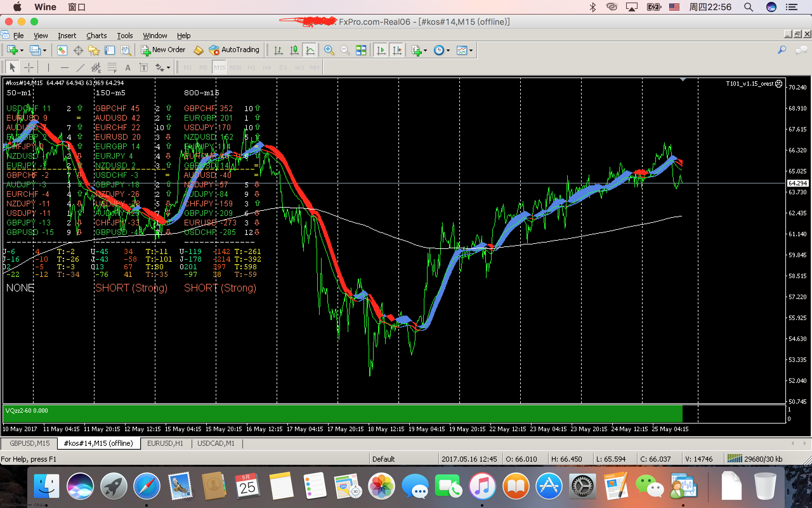Screen dimensions: 812x508
Task: Toggle the Terminal panel icon
Action: 110,50
